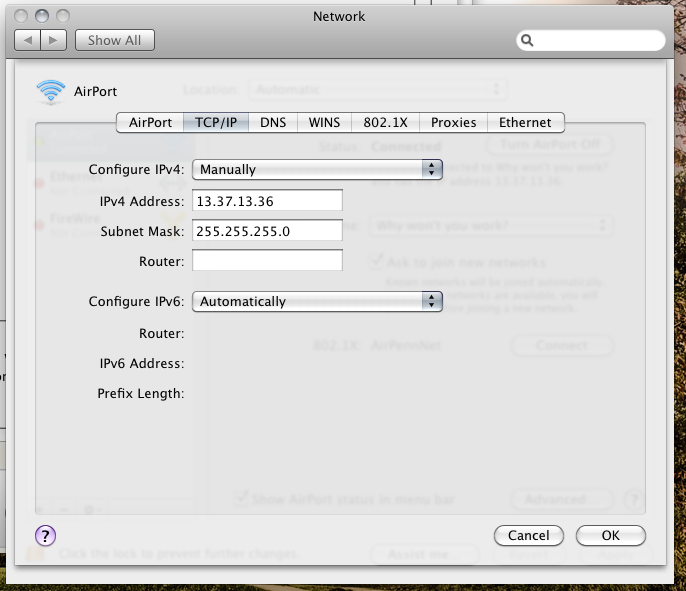Switch to the AirPort tab
Screen dimensions: 686x591
coord(150,122)
